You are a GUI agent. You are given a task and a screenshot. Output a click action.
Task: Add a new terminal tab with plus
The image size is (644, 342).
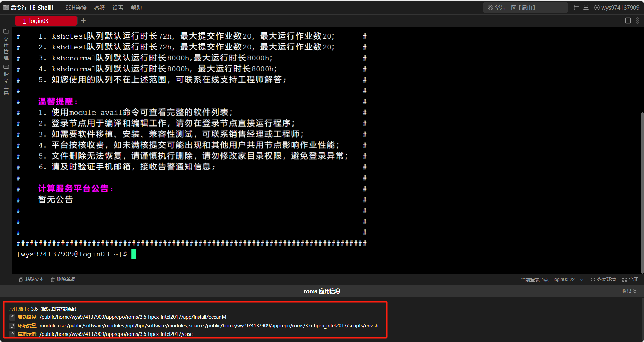pos(83,20)
